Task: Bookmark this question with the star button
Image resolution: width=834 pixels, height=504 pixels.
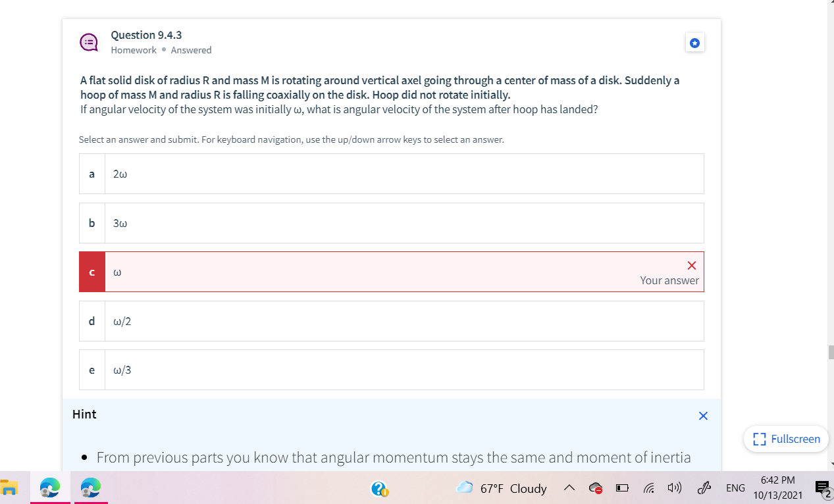Action: [694, 43]
